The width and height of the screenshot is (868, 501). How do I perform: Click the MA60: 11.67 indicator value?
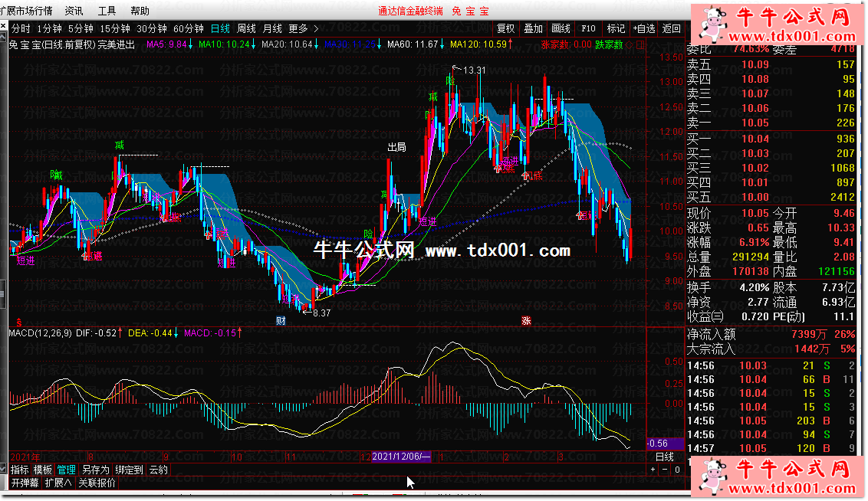tap(413, 44)
